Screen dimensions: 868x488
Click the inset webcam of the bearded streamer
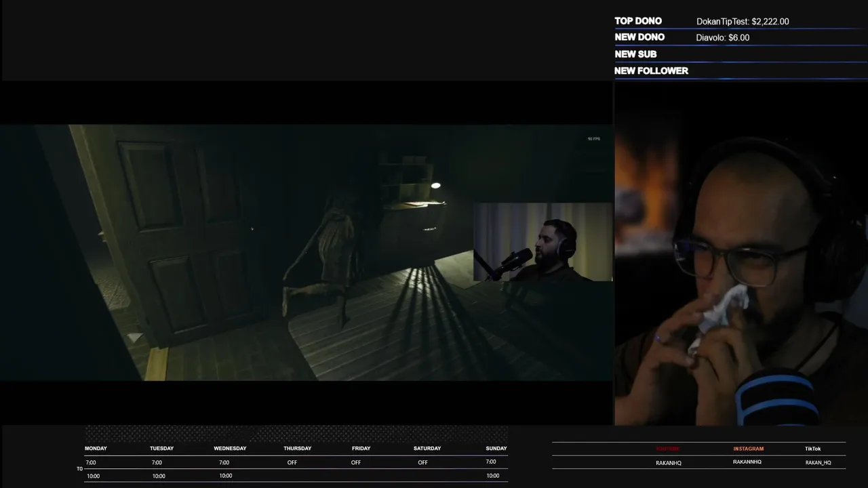click(x=542, y=242)
